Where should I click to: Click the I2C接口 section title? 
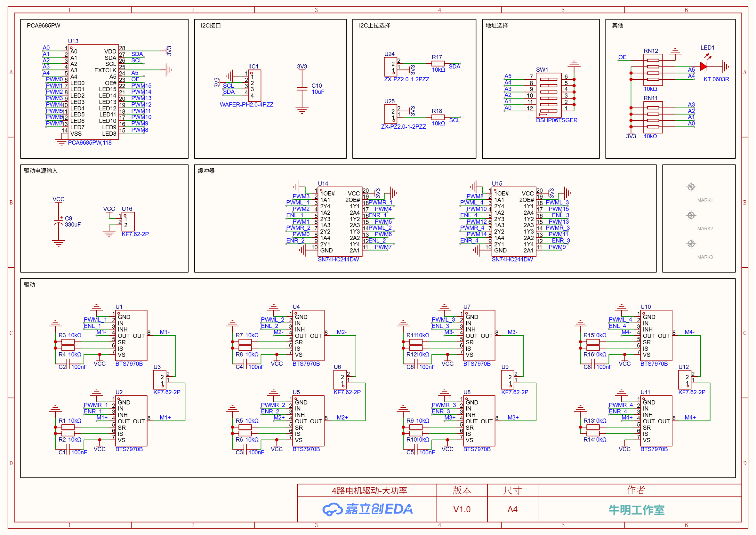211,25
